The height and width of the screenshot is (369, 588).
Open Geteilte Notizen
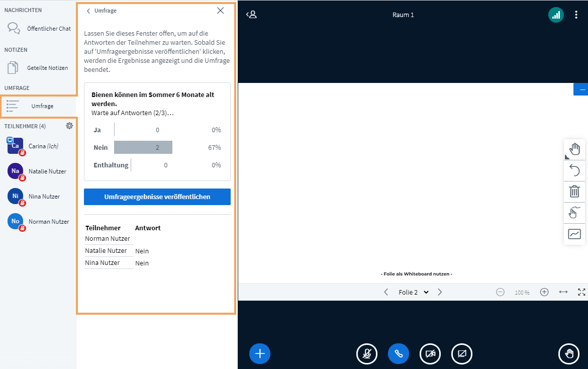coord(38,68)
